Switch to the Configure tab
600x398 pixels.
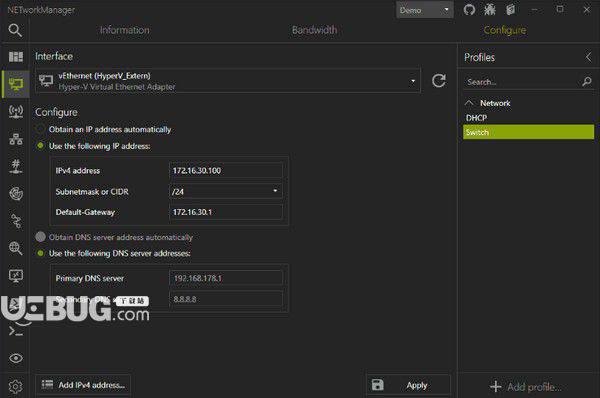tap(505, 30)
